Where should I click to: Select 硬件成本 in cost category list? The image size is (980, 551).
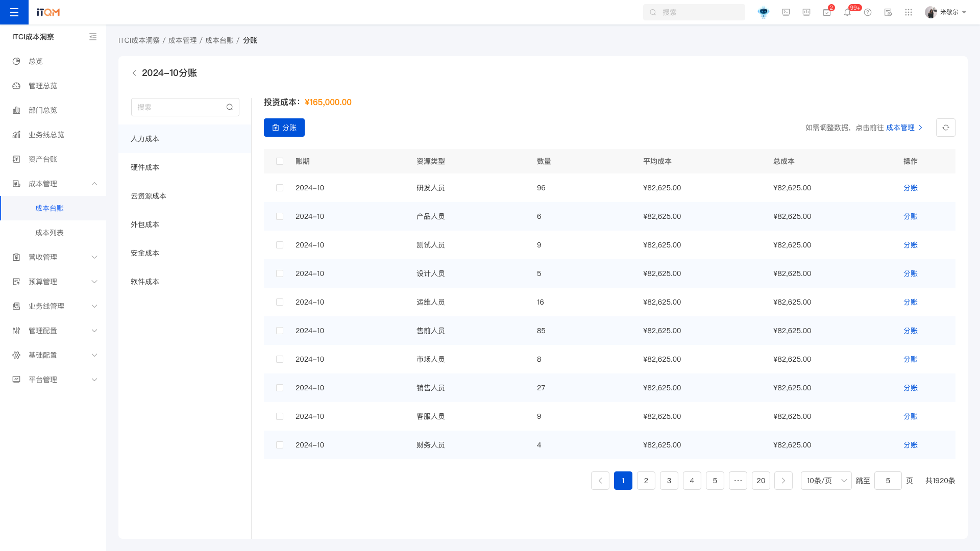click(x=185, y=167)
